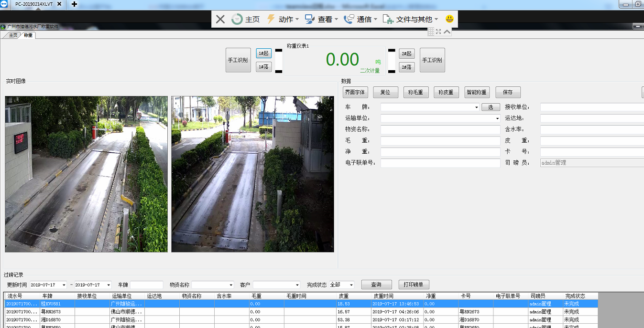
Task: Click the time cell 2019-07-17 04:26:06
Action: pos(397,312)
